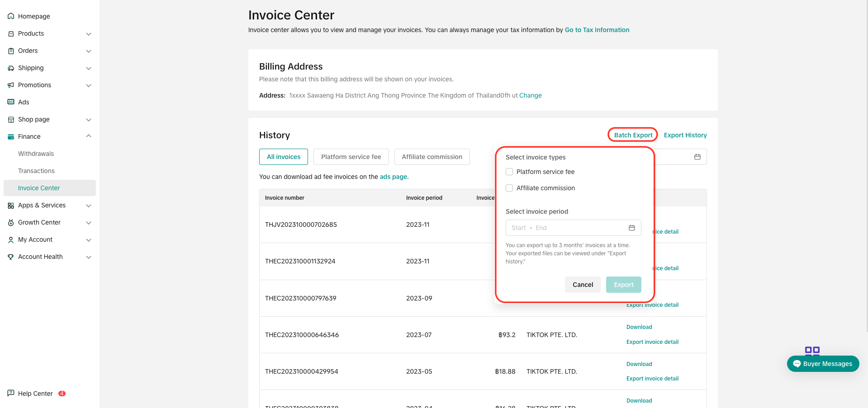The width and height of the screenshot is (868, 408).
Task: Collapse the Finance section chevron
Action: 89,136
